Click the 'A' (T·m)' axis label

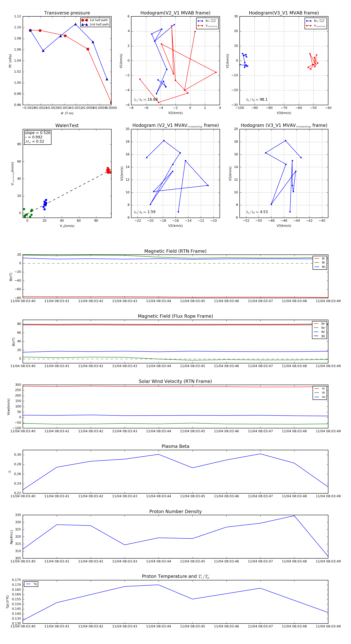click(67, 113)
